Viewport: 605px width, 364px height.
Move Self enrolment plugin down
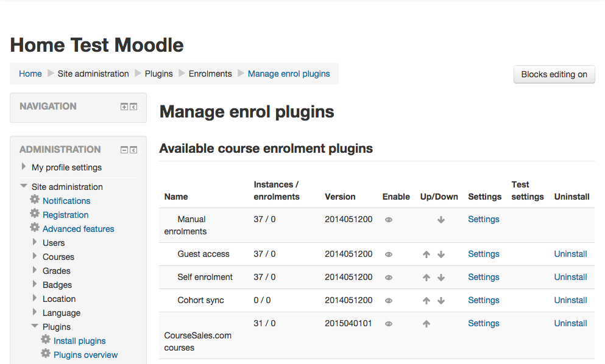click(441, 278)
